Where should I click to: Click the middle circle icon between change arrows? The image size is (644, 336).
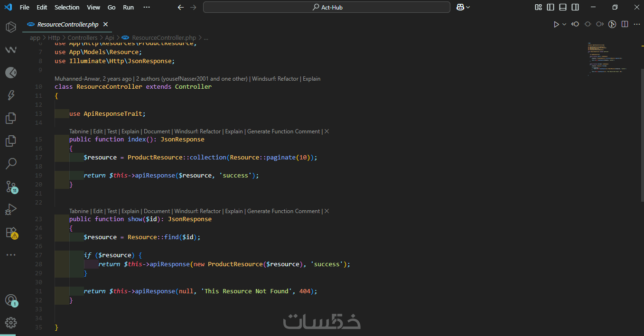(x=588, y=24)
